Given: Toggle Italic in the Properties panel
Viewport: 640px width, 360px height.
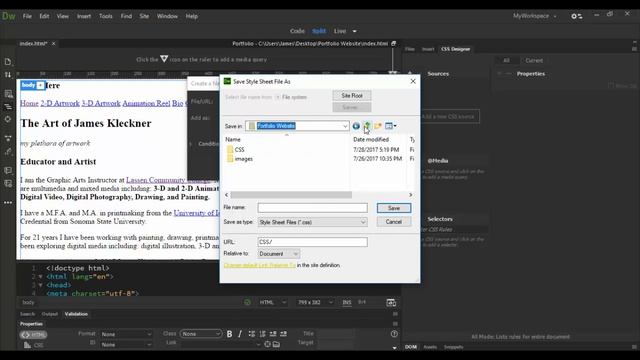Looking at the screenshot, I should [x=240, y=334].
